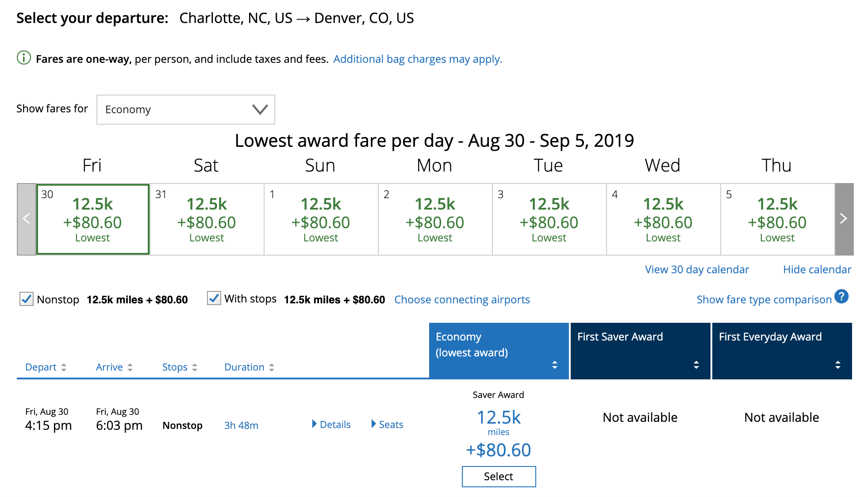The height and width of the screenshot is (497, 868).
Task: Sort flights by Arrive time arrows
Action: 130,367
